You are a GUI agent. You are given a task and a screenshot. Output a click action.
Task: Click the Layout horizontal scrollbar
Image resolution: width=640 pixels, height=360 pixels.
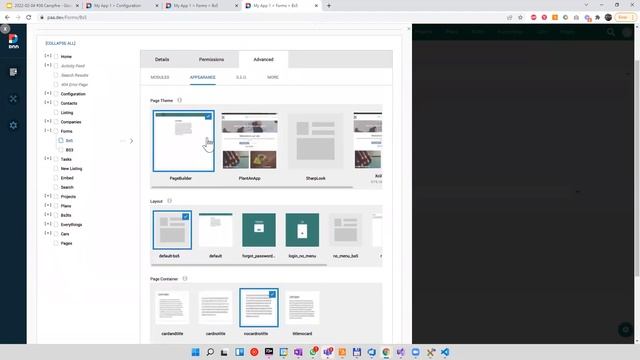coord(239,265)
